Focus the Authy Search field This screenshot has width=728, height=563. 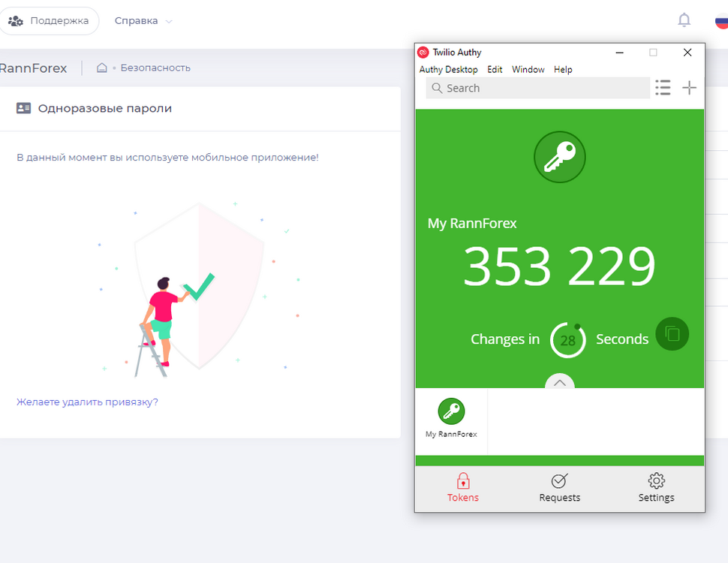tap(537, 88)
